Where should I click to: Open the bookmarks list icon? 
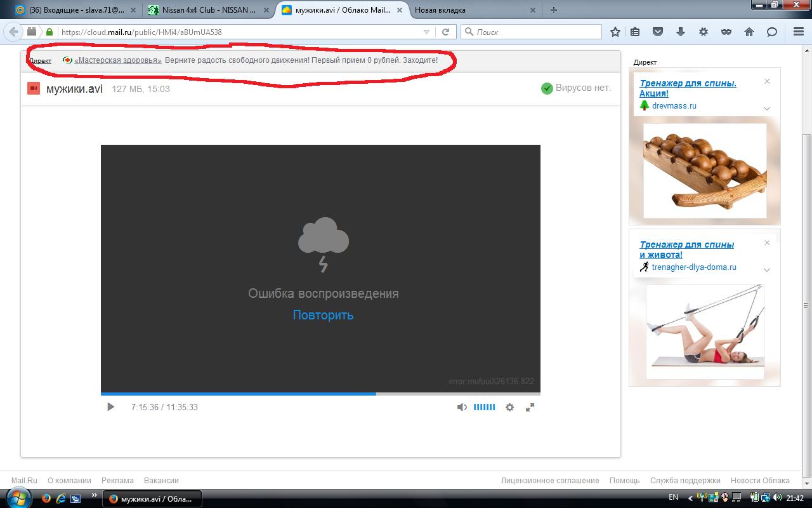click(x=635, y=32)
